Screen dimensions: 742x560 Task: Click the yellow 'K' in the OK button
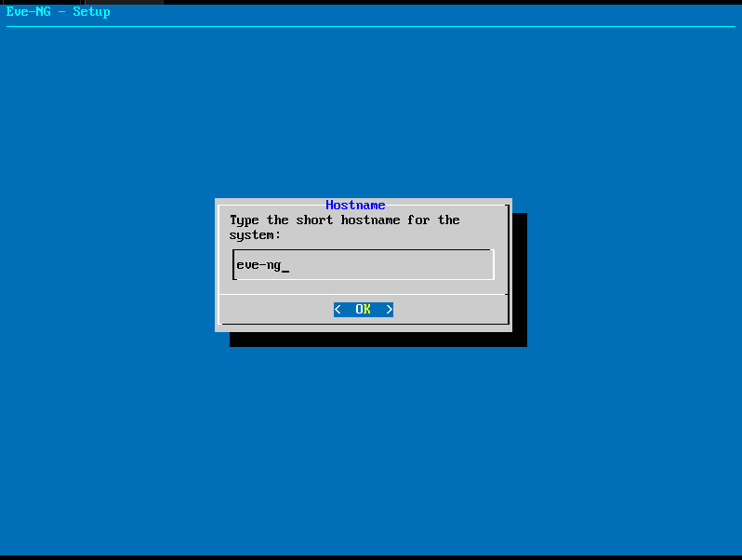(366, 309)
